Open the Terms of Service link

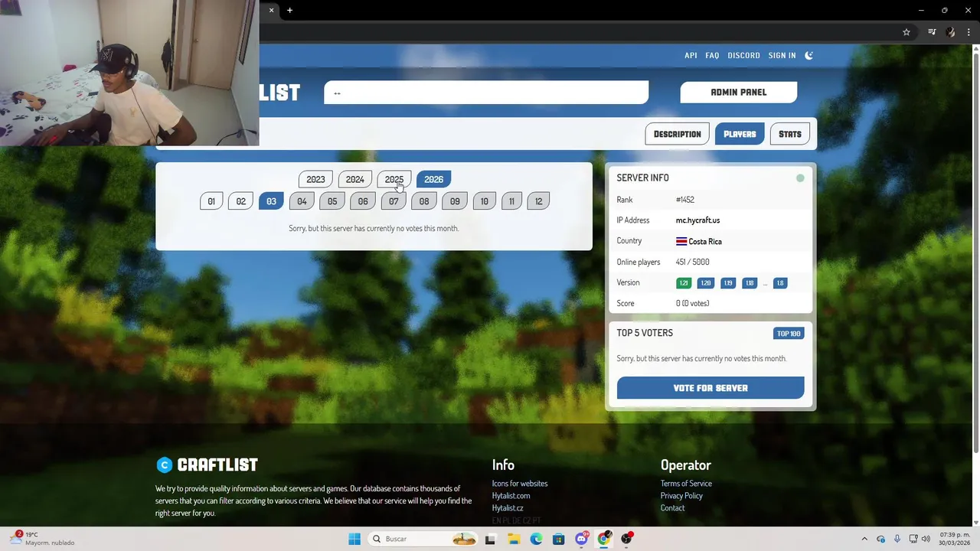click(686, 484)
